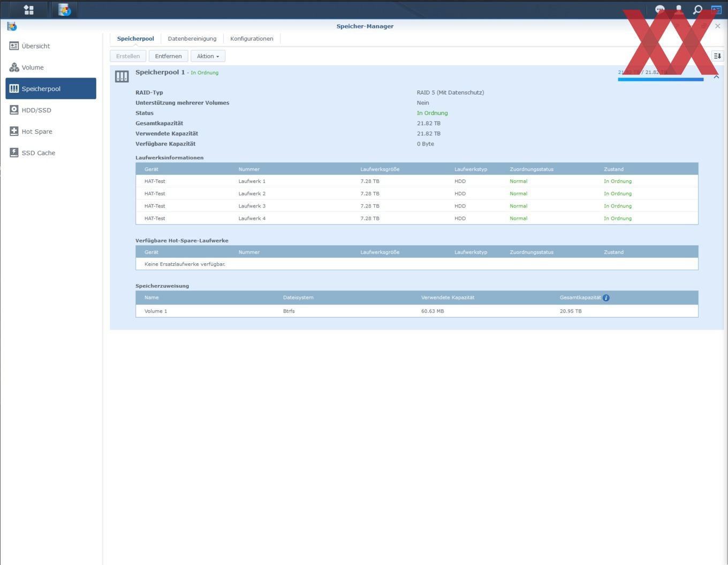This screenshot has height=565, width=728.
Task: Select Speicherpool in the sidebar
Action: point(51,89)
